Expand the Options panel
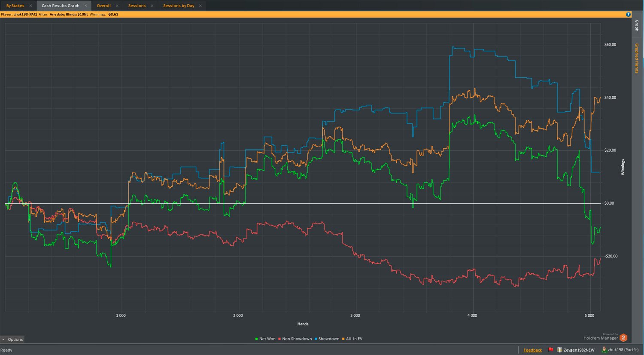 [12, 340]
